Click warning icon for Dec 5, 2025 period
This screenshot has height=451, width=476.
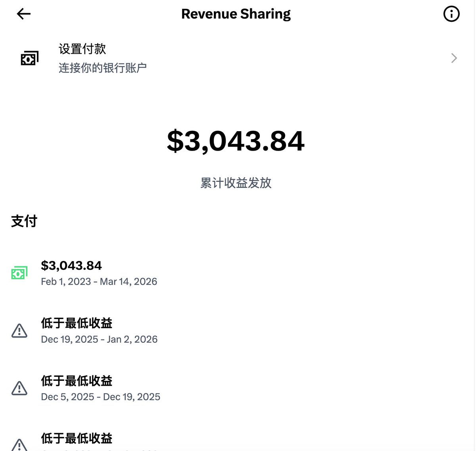coord(19,388)
